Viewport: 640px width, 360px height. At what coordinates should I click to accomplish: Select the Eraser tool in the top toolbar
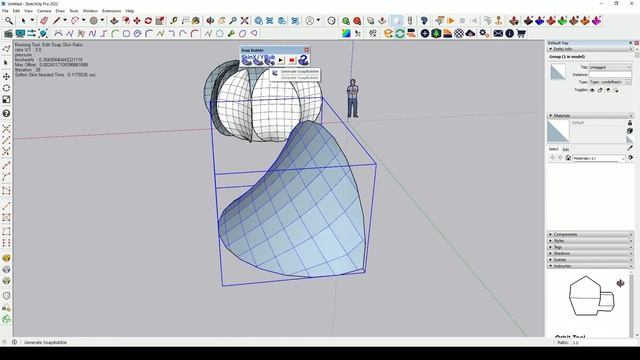tap(44, 21)
